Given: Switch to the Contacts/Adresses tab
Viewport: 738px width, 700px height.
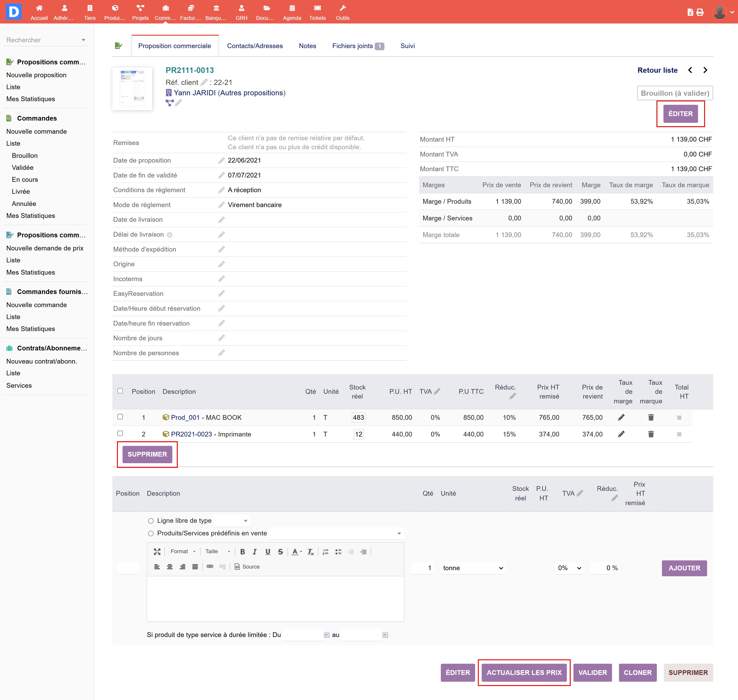Looking at the screenshot, I should pos(255,46).
